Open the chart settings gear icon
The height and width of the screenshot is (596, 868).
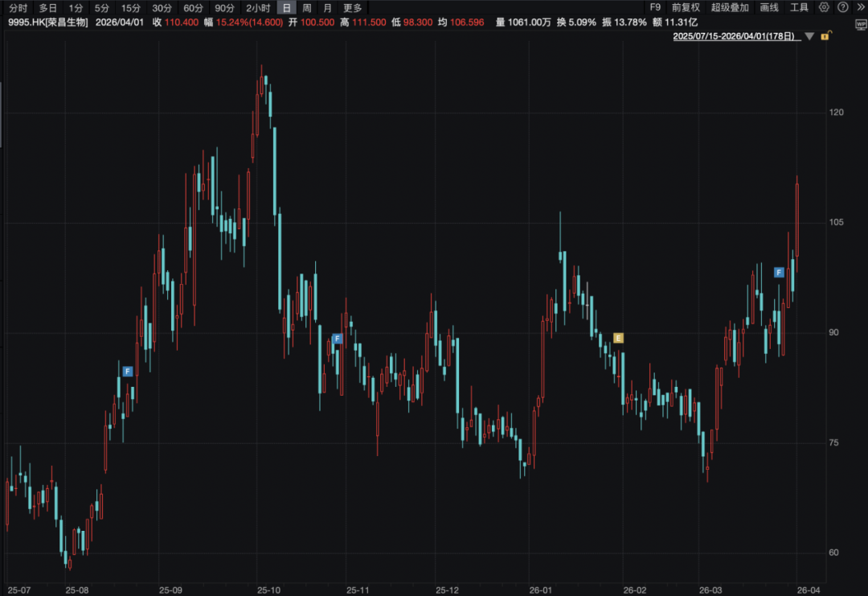click(x=824, y=7)
